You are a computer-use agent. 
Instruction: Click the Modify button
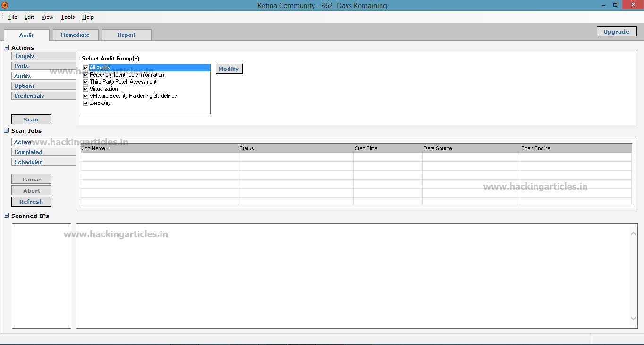tap(229, 69)
